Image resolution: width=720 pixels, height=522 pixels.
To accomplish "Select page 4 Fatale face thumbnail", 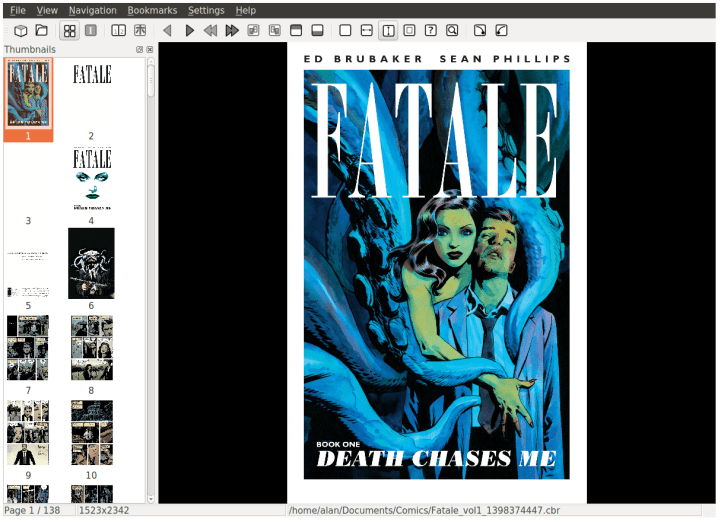I will tap(92, 179).
